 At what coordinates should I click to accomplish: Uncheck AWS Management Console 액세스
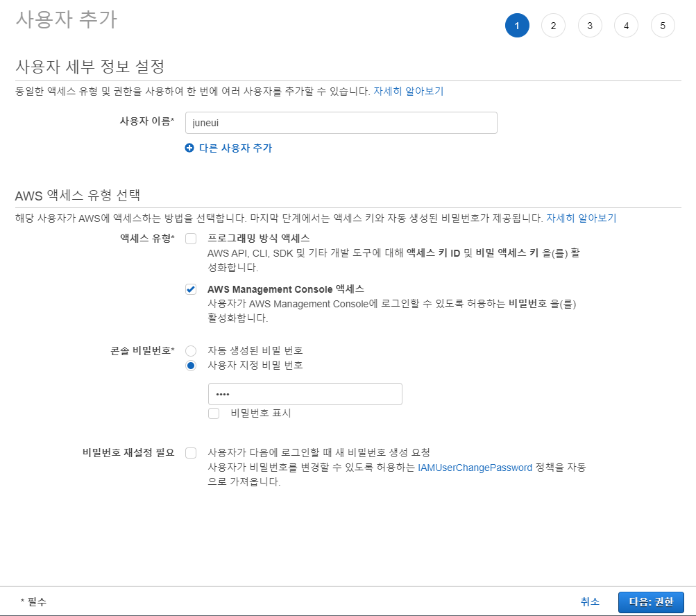(x=191, y=289)
